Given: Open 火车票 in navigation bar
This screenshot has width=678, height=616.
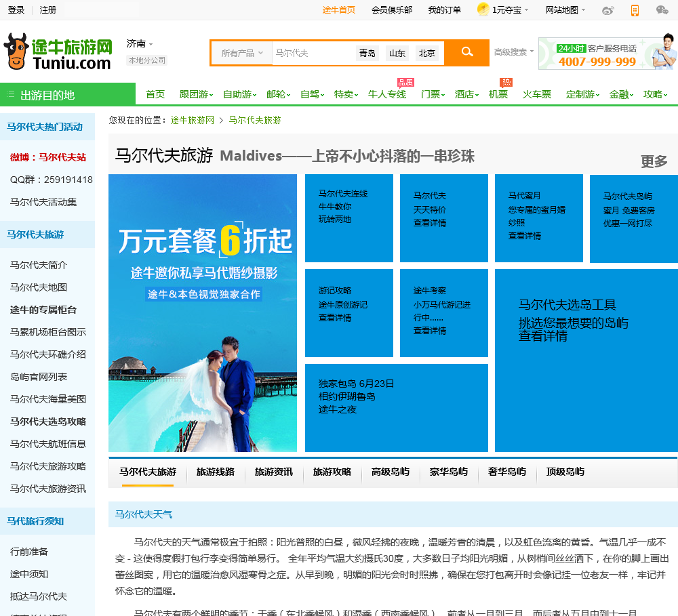Looking at the screenshot, I should 536,94.
